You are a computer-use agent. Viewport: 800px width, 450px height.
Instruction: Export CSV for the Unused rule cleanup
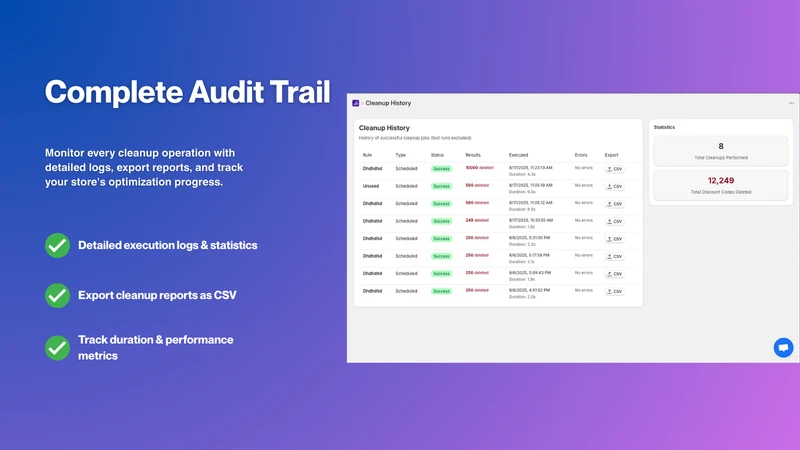(614, 187)
